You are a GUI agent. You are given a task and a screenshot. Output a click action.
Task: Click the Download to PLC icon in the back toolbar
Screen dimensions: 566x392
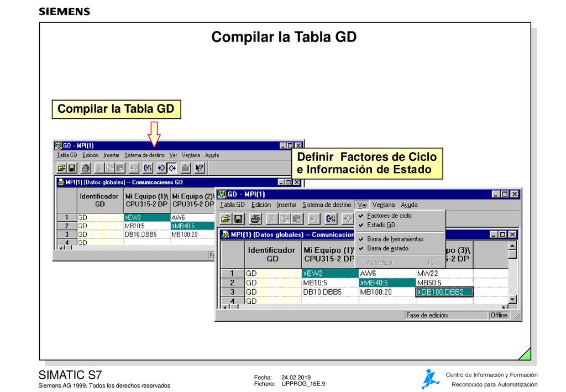tap(186, 168)
